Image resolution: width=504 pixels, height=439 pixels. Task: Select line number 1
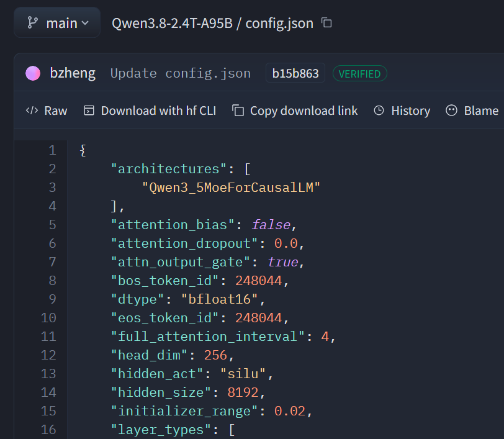tap(52, 150)
